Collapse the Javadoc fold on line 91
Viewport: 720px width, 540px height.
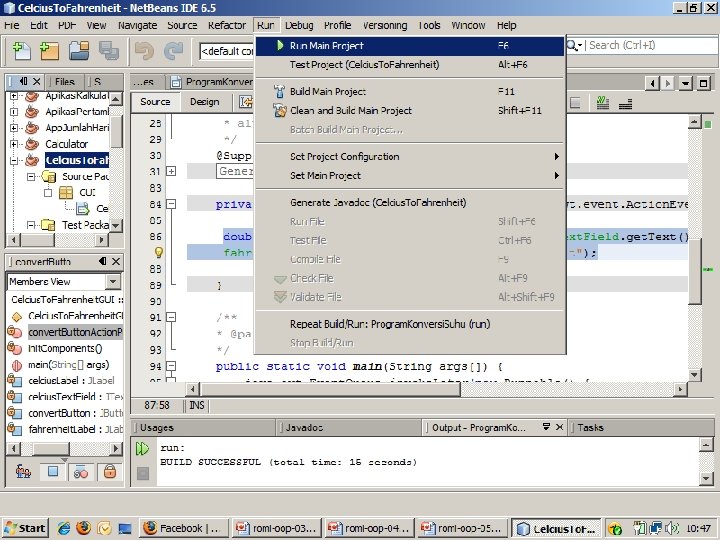(171, 317)
